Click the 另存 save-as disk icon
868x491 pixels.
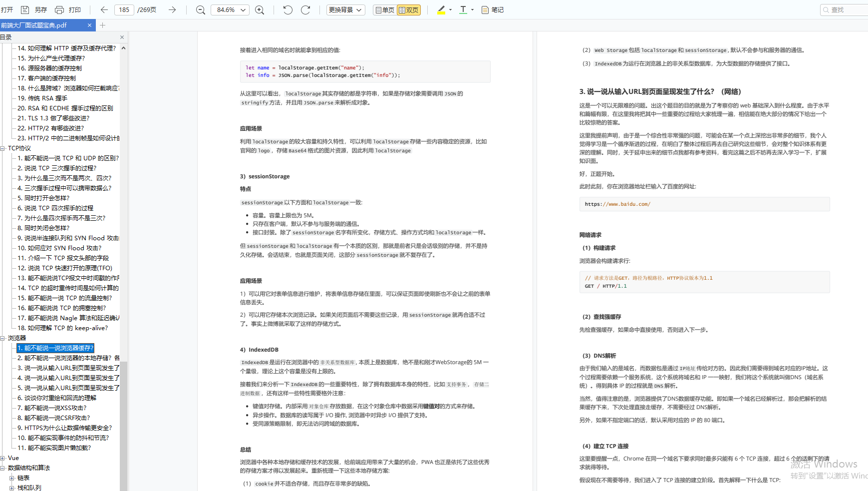click(24, 9)
